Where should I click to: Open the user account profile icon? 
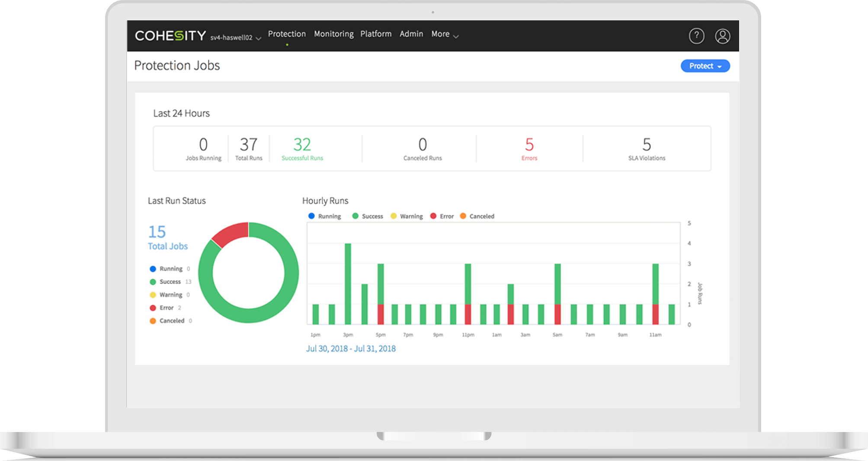pyautogui.click(x=722, y=36)
